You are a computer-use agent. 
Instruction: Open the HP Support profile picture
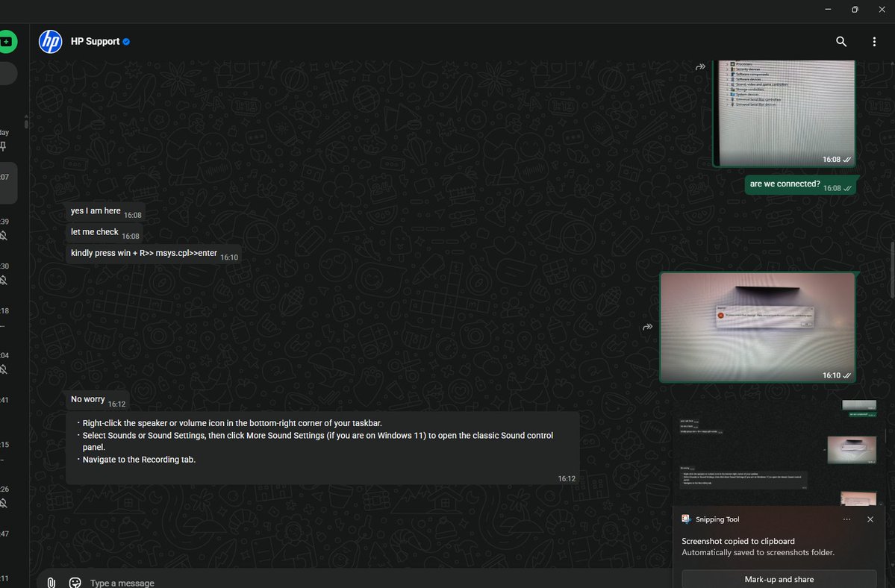(x=50, y=42)
